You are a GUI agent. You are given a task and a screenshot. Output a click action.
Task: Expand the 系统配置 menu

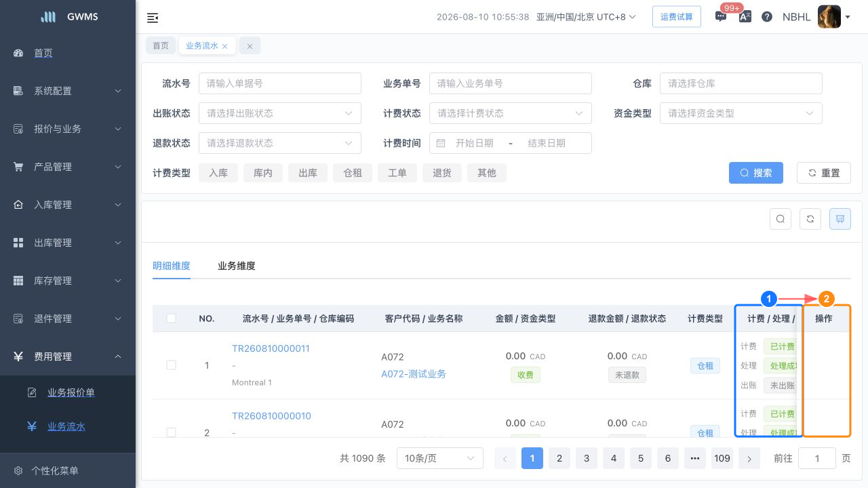[x=68, y=91]
